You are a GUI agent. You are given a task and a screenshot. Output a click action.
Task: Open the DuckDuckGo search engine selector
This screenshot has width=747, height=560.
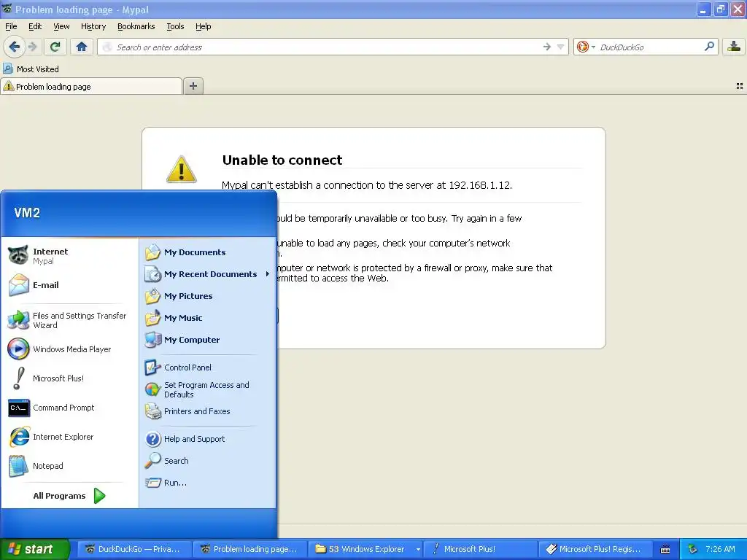point(586,47)
